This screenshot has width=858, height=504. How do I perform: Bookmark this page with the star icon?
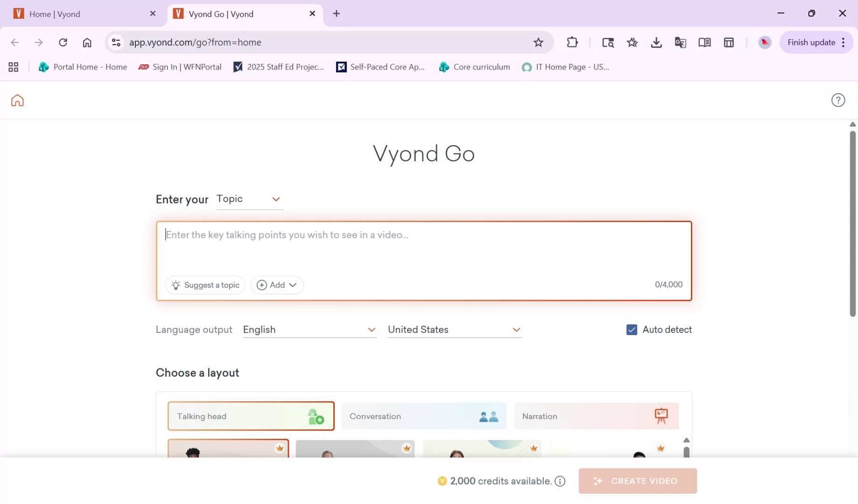tap(538, 42)
